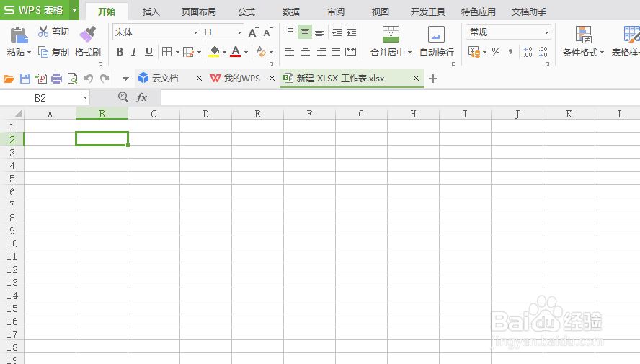Click the Print Preview icon

point(72,79)
